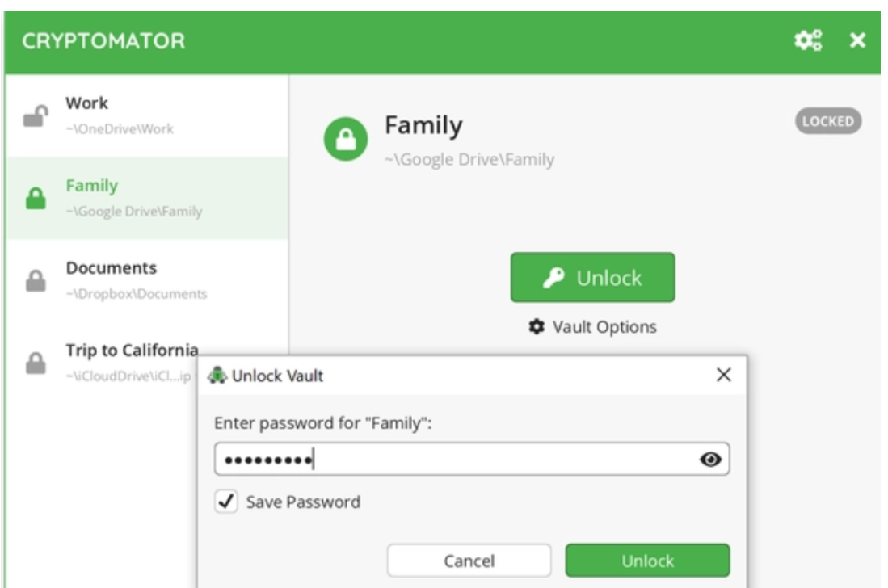Click the CRYPTOMATOR title text
888x588 pixels.
103,40
